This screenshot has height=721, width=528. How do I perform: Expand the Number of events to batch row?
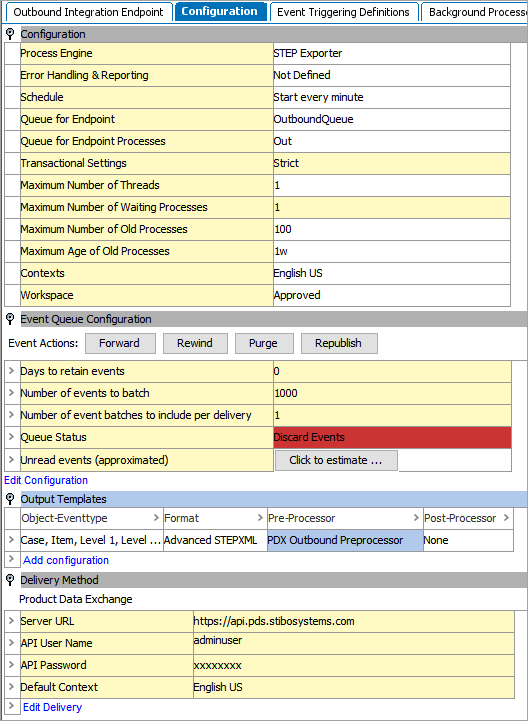coord(11,393)
